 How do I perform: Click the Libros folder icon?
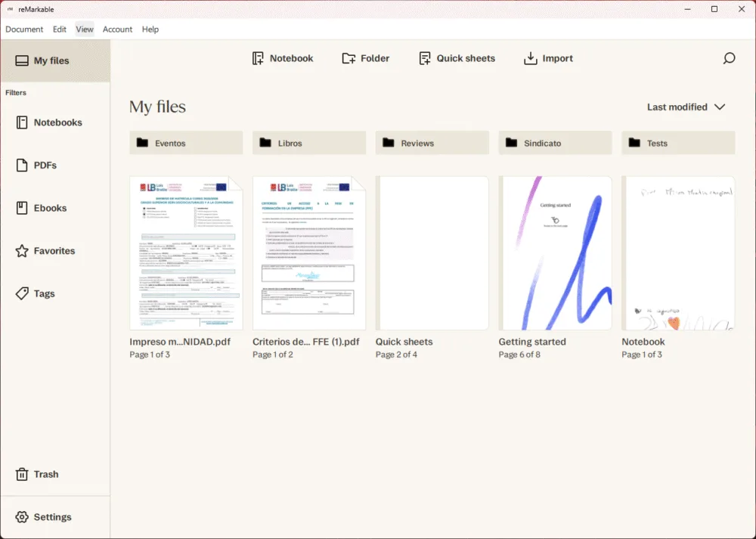(265, 143)
